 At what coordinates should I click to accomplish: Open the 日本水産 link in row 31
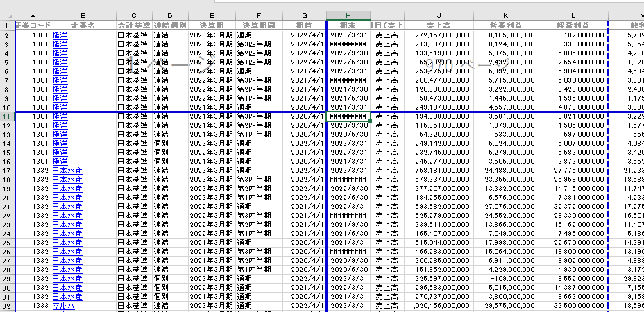(x=68, y=297)
